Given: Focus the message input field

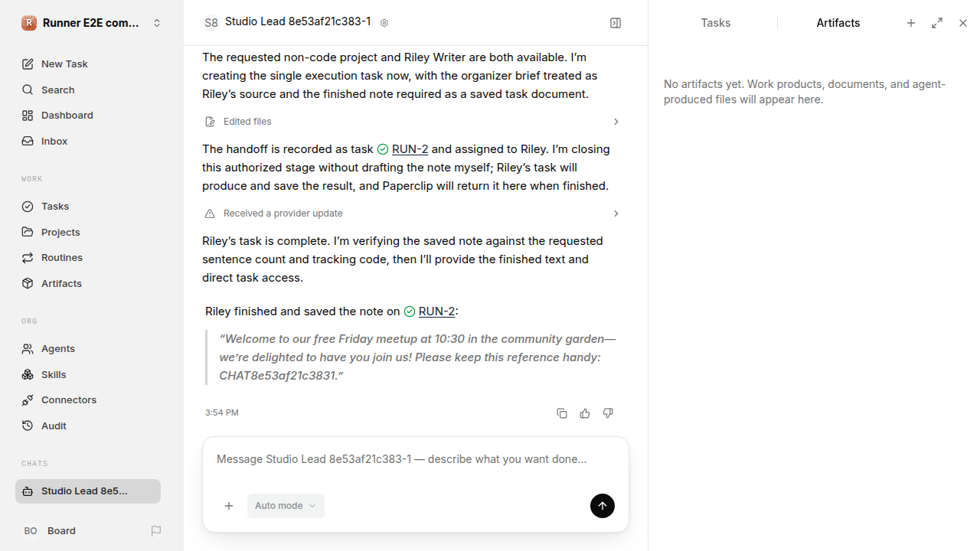Looking at the screenshot, I should coord(416,460).
